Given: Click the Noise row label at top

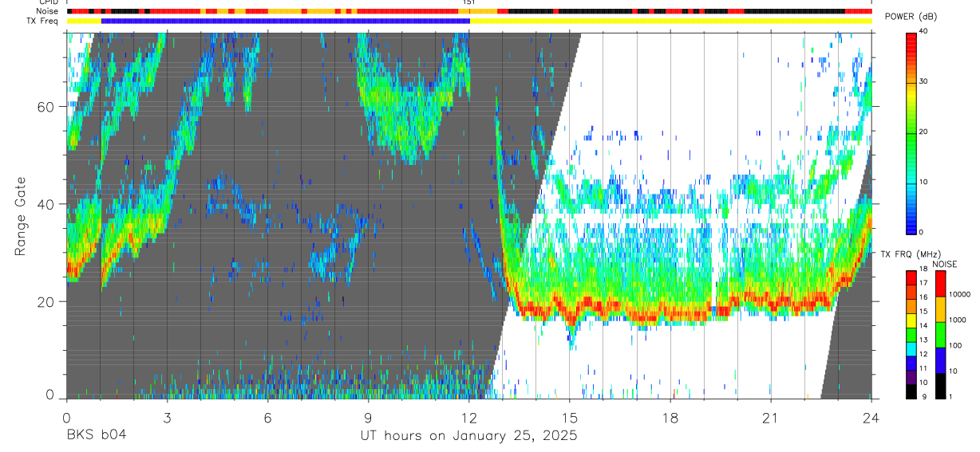Looking at the screenshot, I should [x=46, y=11].
